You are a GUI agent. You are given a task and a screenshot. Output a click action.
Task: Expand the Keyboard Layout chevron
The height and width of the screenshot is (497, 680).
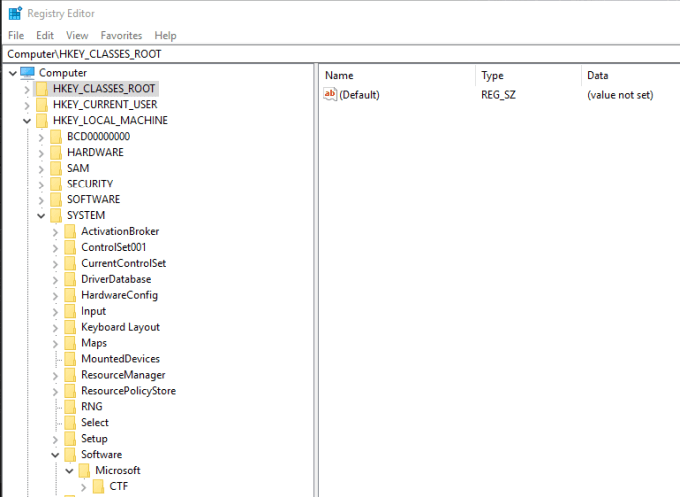[x=55, y=328]
